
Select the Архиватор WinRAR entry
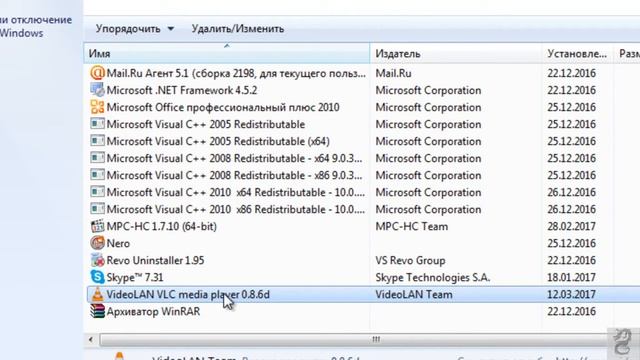[x=153, y=311]
